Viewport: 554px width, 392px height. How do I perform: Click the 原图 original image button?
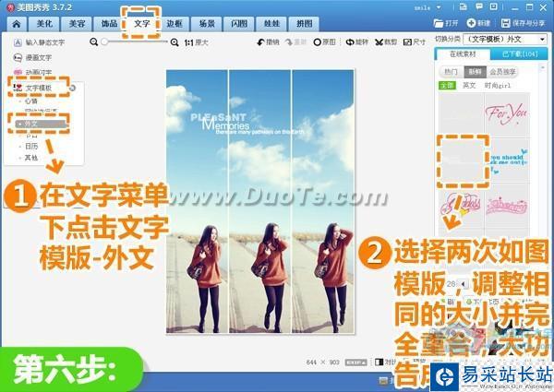325,42
